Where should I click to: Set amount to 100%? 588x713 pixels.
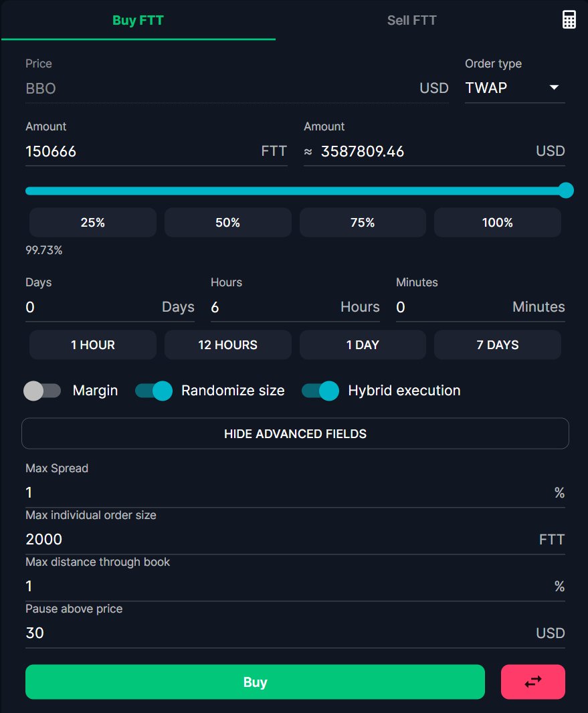click(x=498, y=222)
